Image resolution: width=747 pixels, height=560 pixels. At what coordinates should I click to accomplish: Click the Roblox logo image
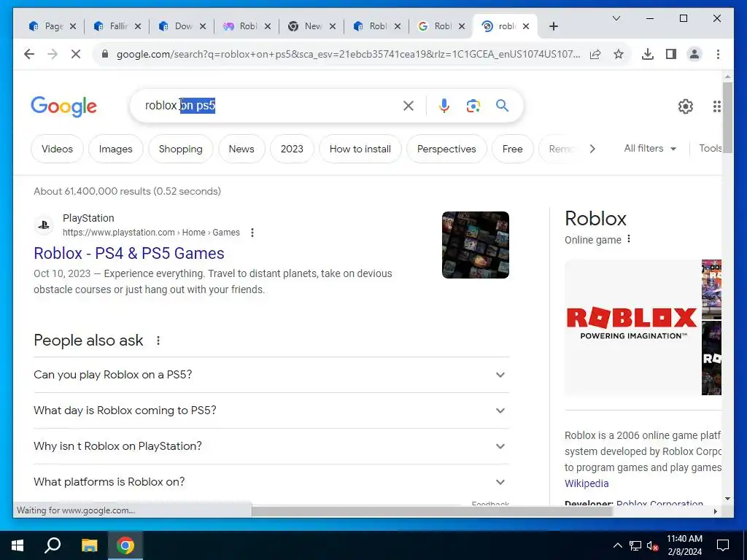click(x=632, y=327)
